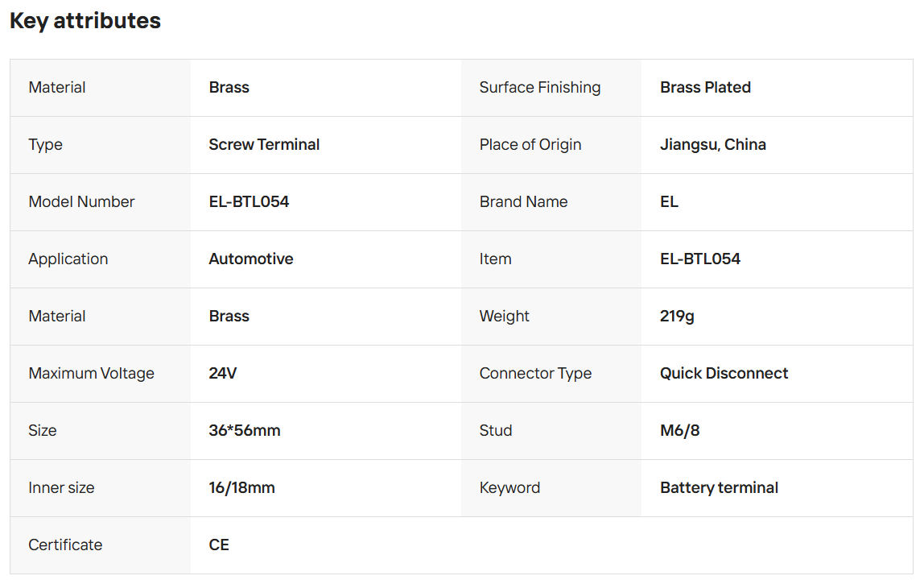Image resolution: width=924 pixels, height=584 pixels.
Task: Click the Place of Origin label
Action: [x=530, y=145]
